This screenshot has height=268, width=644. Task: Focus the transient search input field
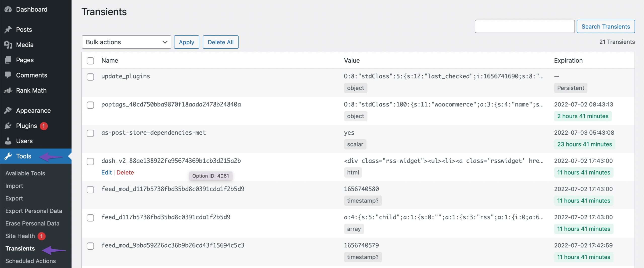pos(525,26)
